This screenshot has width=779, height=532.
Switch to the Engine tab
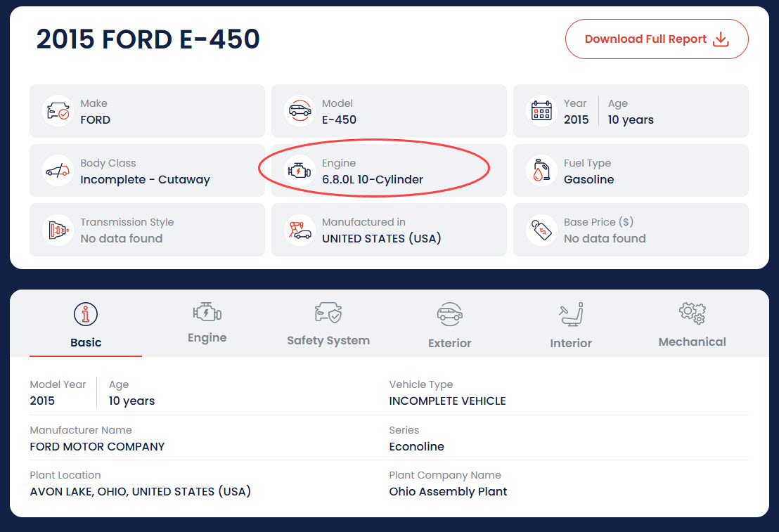point(207,323)
